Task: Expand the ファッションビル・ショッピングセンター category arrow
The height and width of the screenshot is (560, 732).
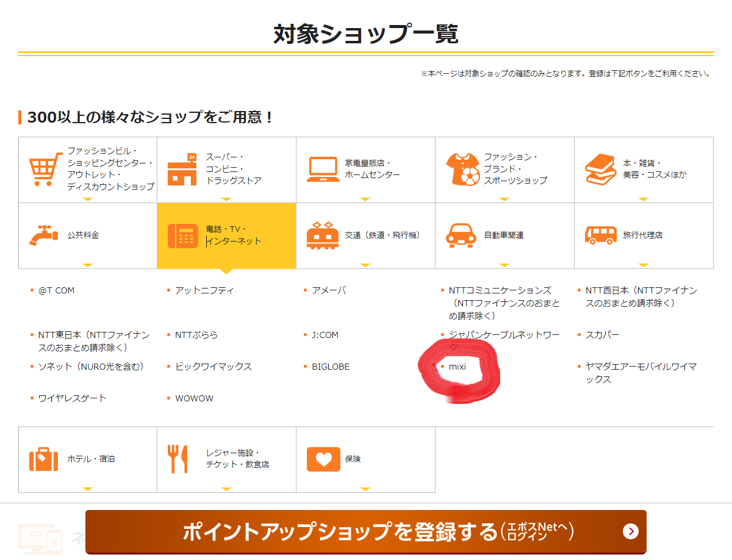Action: click(88, 199)
